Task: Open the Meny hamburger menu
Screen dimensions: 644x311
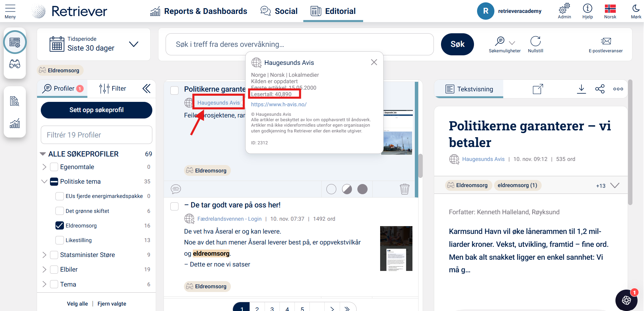Action: [x=10, y=11]
